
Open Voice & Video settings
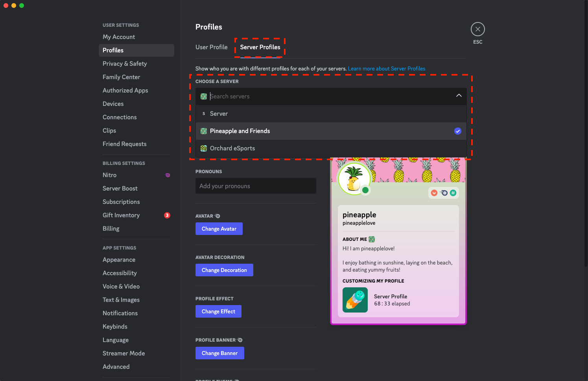(x=136, y=287)
